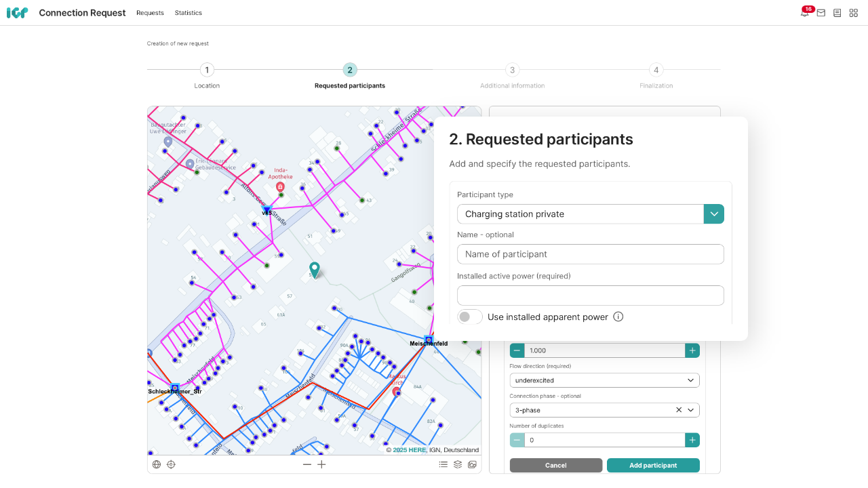Toggle Use installed apparent power switch
868x488 pixels.
pyautogui.click(x=469, y=317)
